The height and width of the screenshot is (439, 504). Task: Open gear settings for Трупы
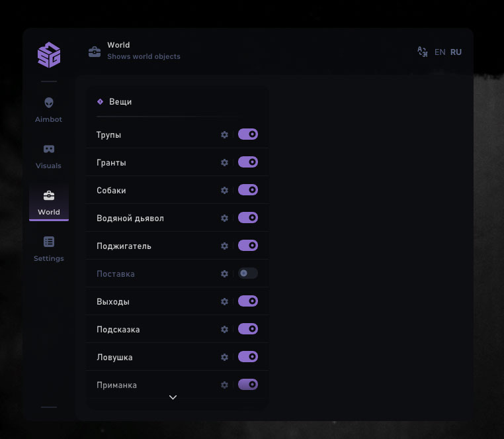(224, 134)
